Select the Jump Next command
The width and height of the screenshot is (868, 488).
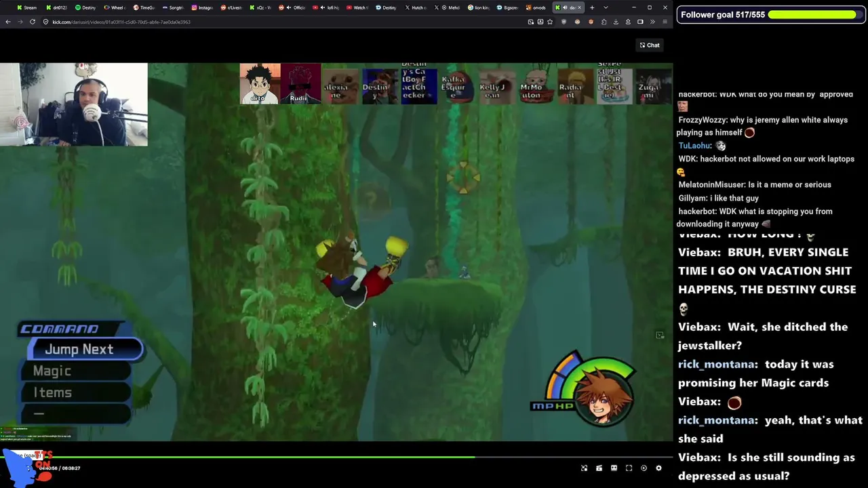pos(85,349)
